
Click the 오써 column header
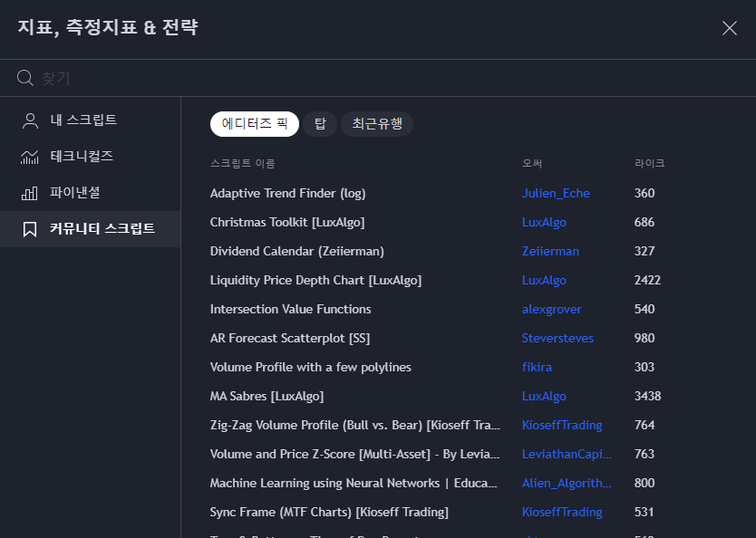click(532, 163)
